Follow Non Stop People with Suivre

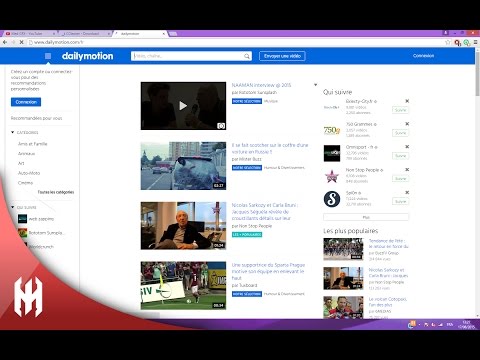point(400,179)
